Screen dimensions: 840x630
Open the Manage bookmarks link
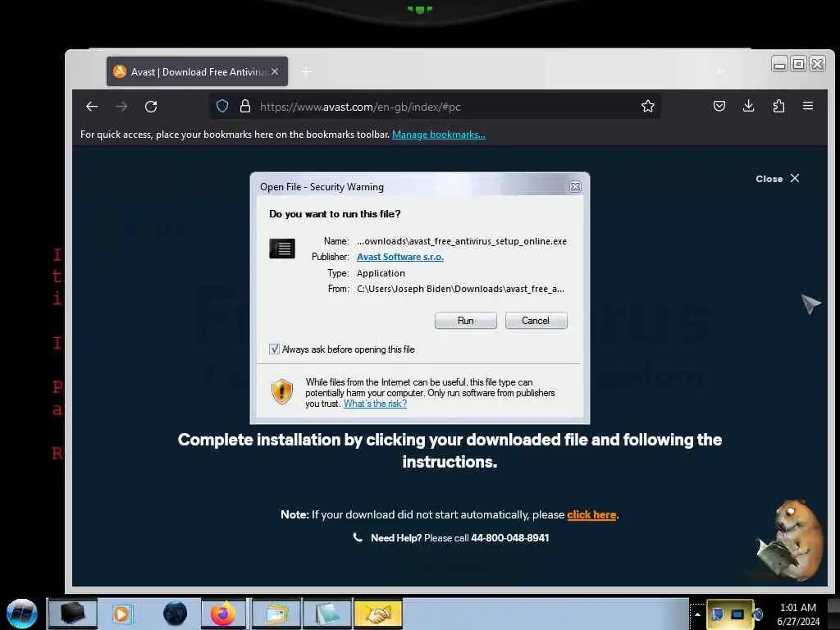click(x=439, y=135)
